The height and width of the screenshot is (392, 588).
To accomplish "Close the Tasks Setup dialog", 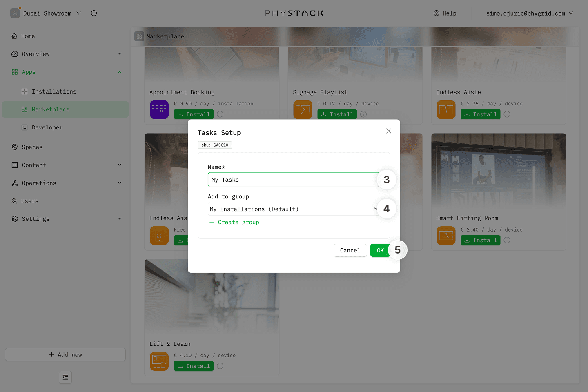I will click(x=389, y=131).
